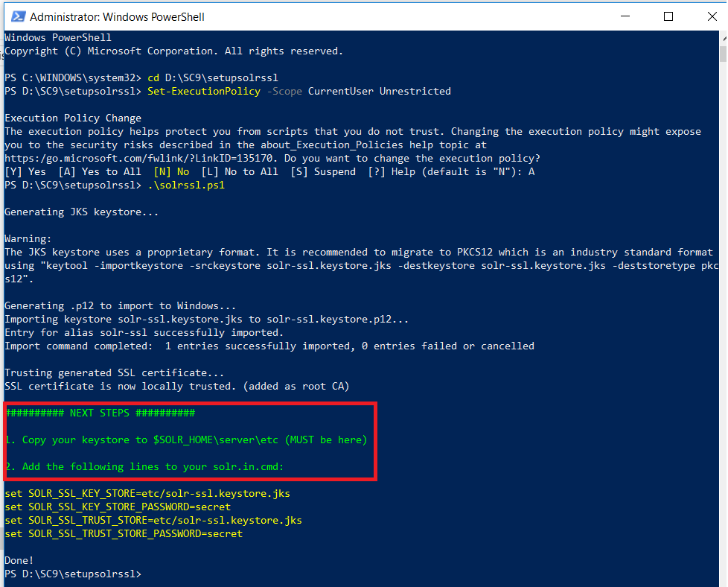Click the scrollbar up arrow

[723, 37]
